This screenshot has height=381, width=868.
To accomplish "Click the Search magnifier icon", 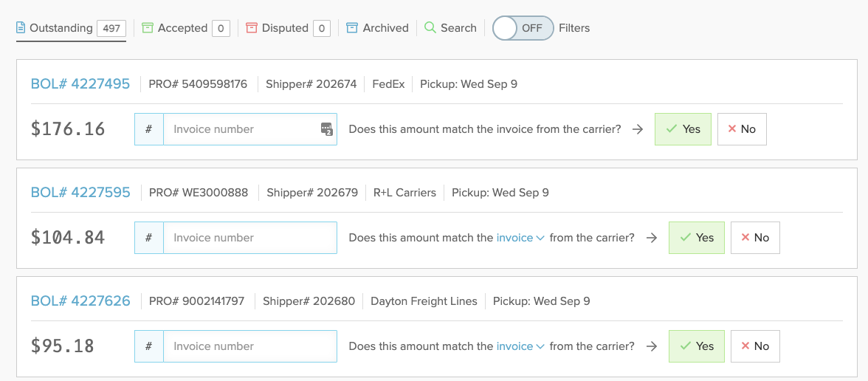I will tap(430, 28).
